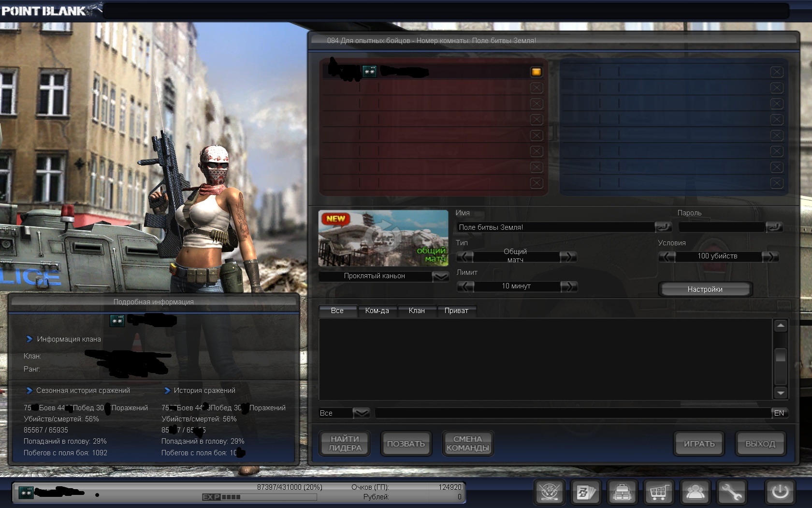This screenshot has width=812, height=508.
Task: Start the match with ИГРАТЬ button
Action: [x=699, y=444]
